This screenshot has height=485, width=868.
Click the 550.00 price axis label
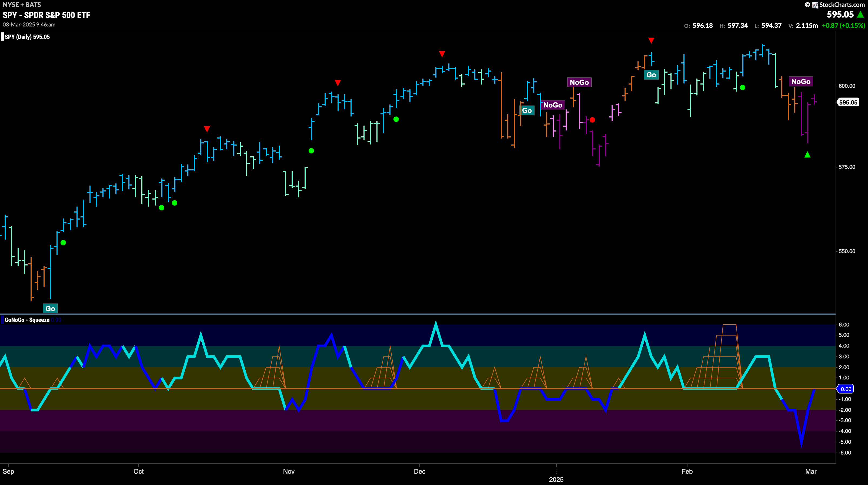click(847, 251)
